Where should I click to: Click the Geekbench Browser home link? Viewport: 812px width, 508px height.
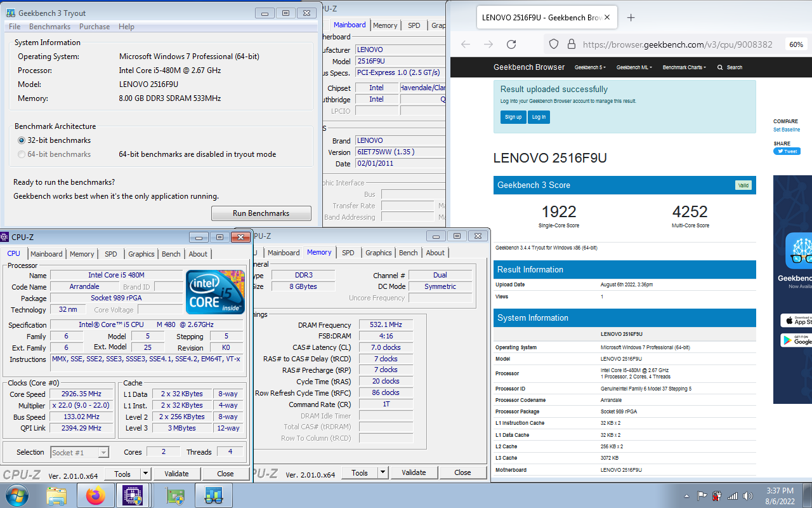pos(529,67)
